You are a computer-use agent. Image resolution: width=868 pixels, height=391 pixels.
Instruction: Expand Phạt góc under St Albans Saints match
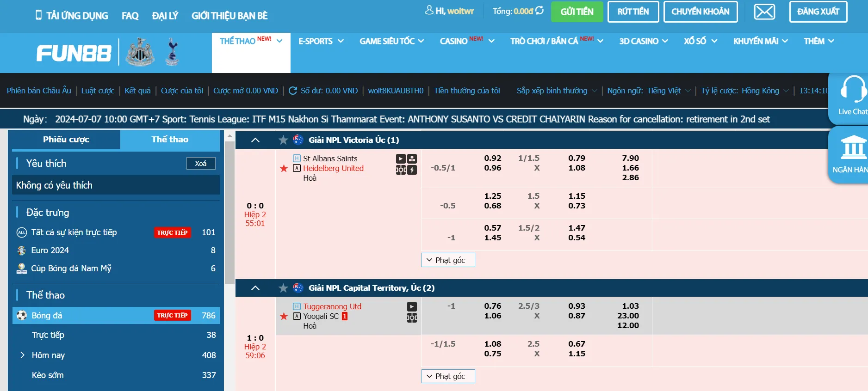pos(448,260)
